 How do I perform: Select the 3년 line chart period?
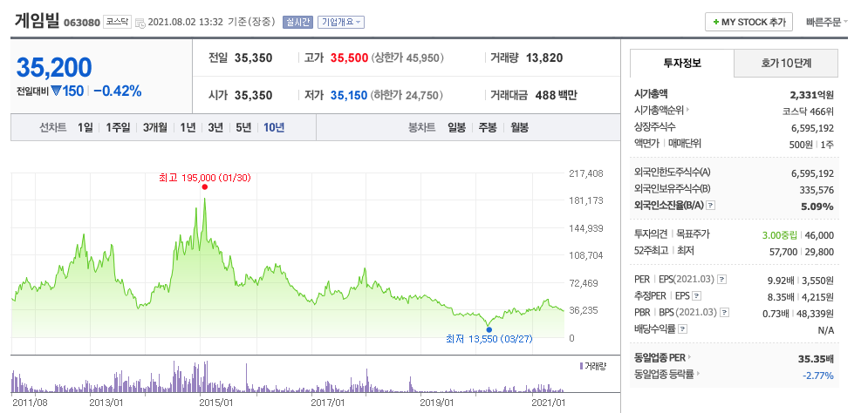click(215, 128)
